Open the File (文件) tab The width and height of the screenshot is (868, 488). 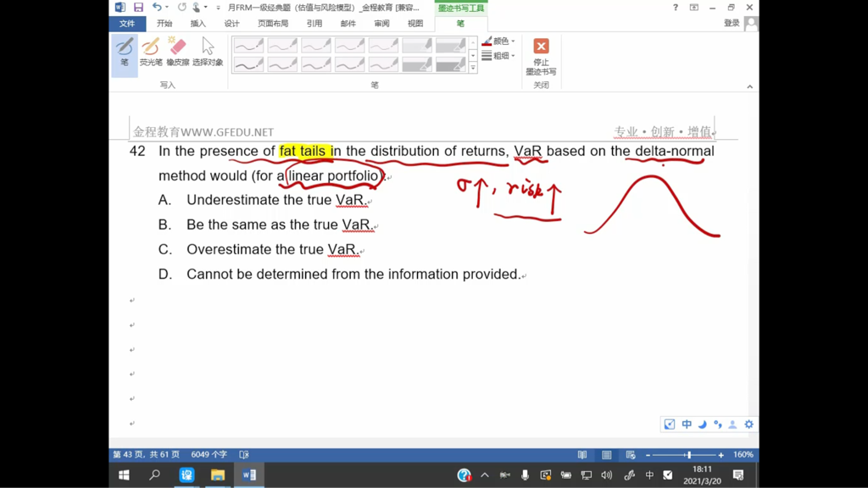(126, 24)
